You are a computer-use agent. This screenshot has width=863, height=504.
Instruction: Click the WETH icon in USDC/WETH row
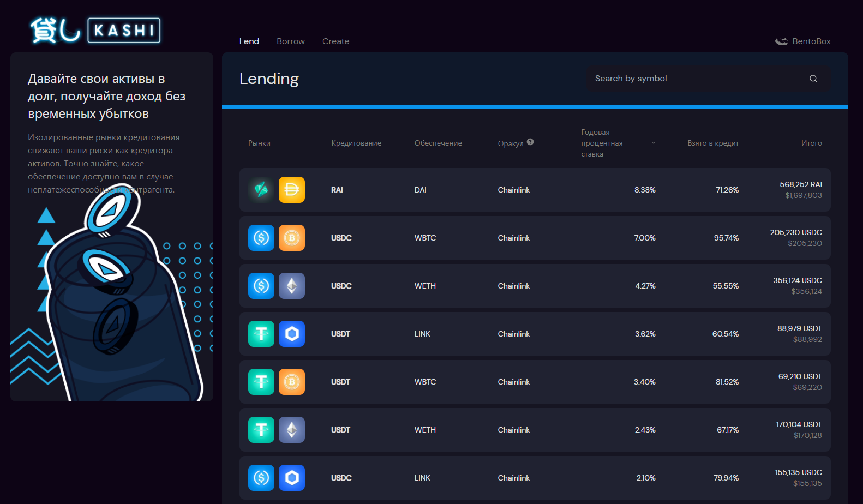[292, 286]
